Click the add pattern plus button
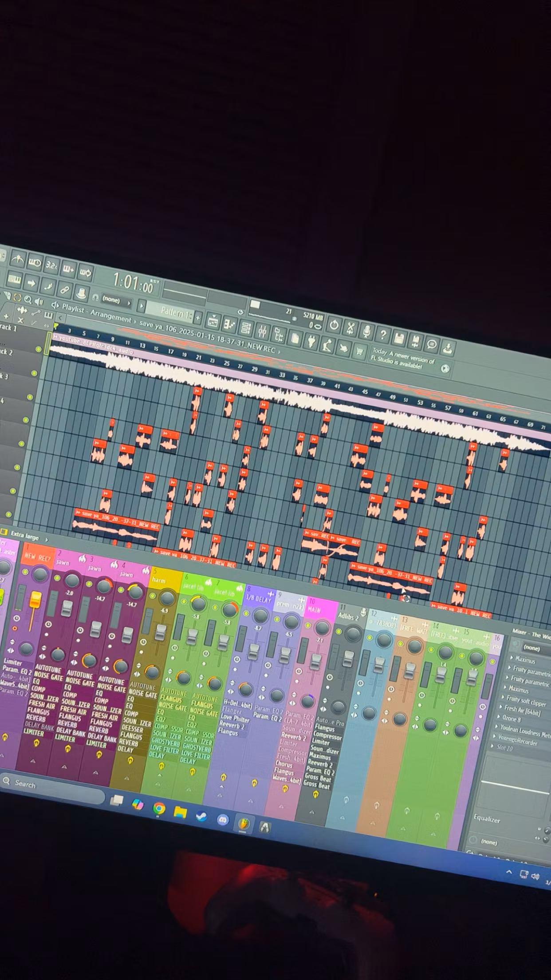This screenshot has height=980, width=551. (198, 317)
